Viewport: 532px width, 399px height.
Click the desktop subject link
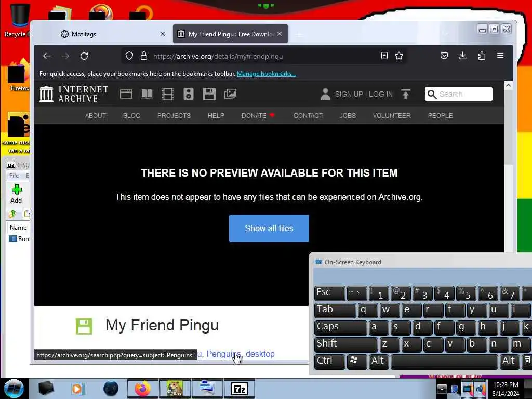pyautogui.click(x=260, y=354)
